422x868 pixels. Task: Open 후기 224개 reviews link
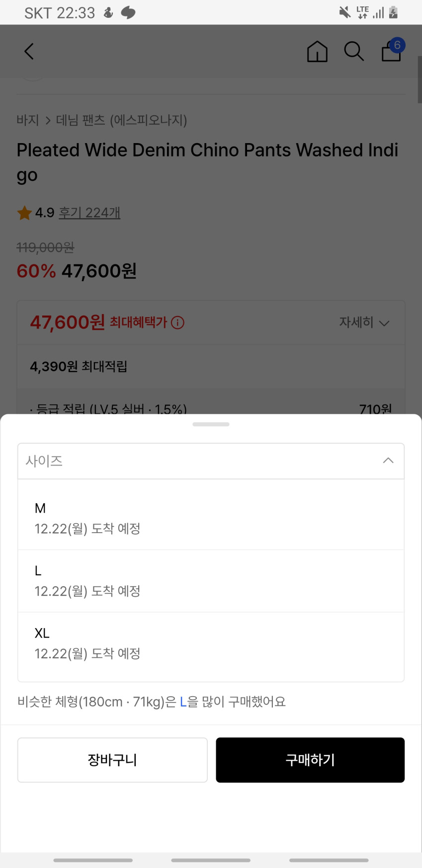tap(89, 213)
